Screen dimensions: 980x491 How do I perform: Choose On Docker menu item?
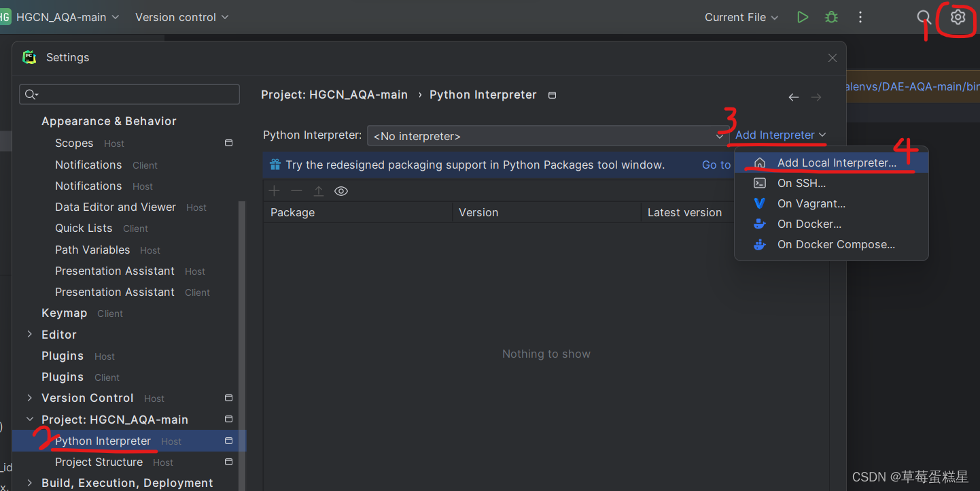(831, 224)
